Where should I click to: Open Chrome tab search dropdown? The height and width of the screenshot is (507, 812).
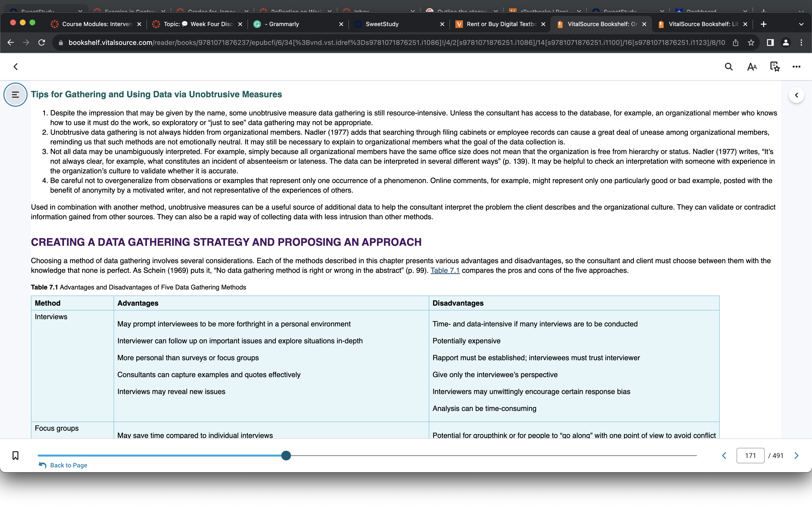(x=801, y=24)
